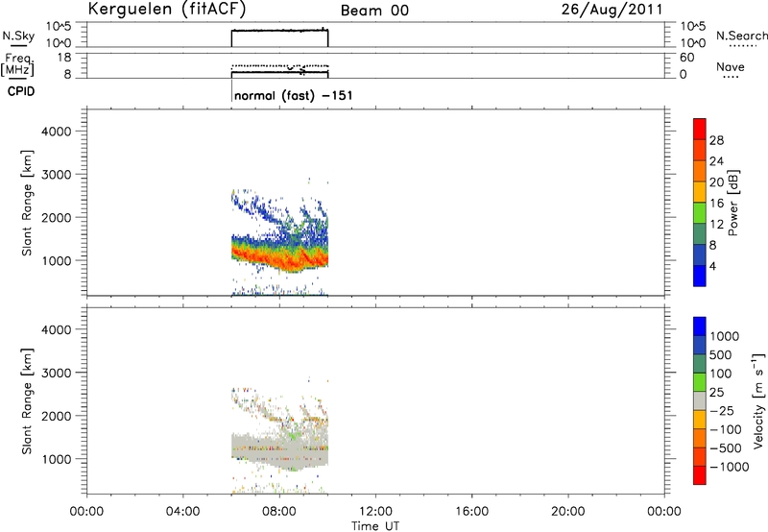Select the 'Beam 00' heading

[x=374, y=11]
